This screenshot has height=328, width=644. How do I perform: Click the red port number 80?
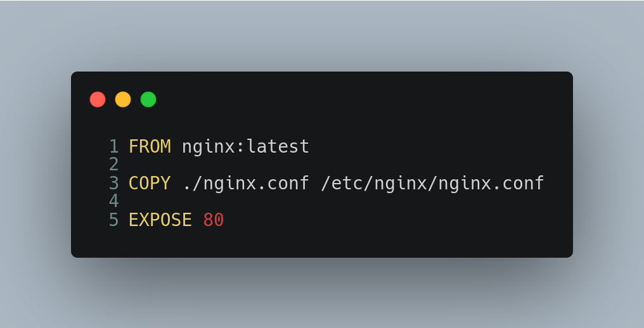point(214,220)
